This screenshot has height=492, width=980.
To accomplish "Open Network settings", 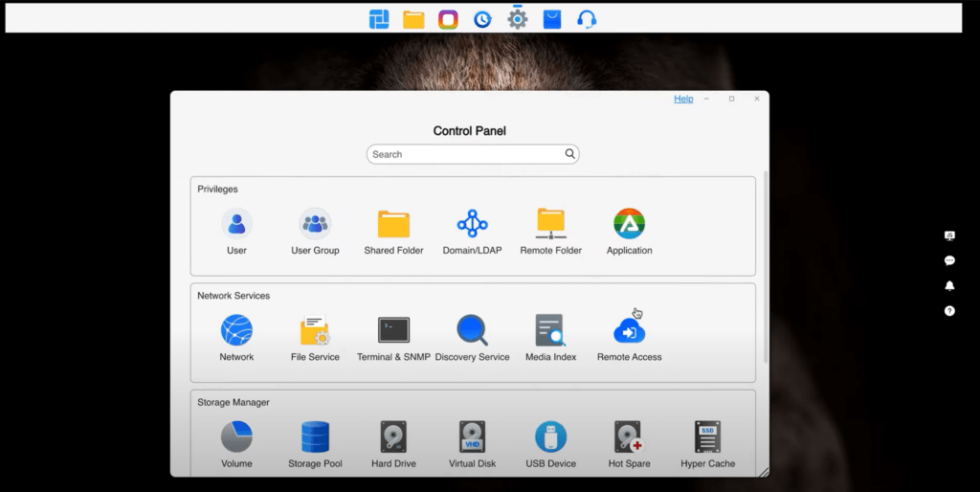I will click(236, 330).
